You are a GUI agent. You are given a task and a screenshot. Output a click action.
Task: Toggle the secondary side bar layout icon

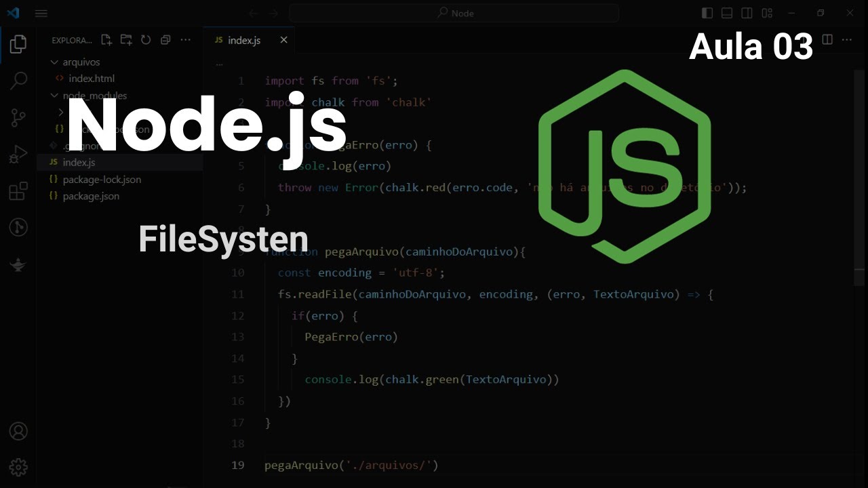(747, 13)
